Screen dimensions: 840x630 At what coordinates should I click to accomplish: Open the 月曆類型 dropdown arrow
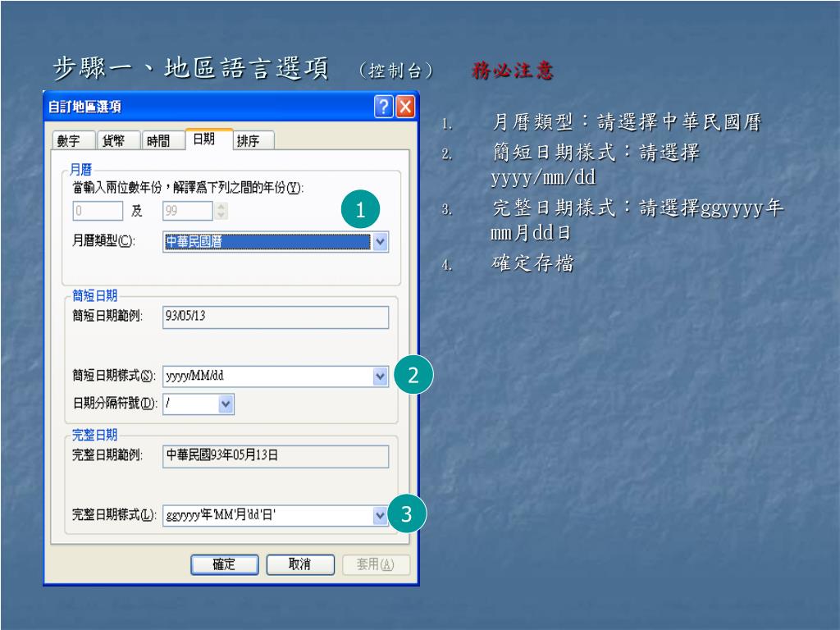coord(380,242)
